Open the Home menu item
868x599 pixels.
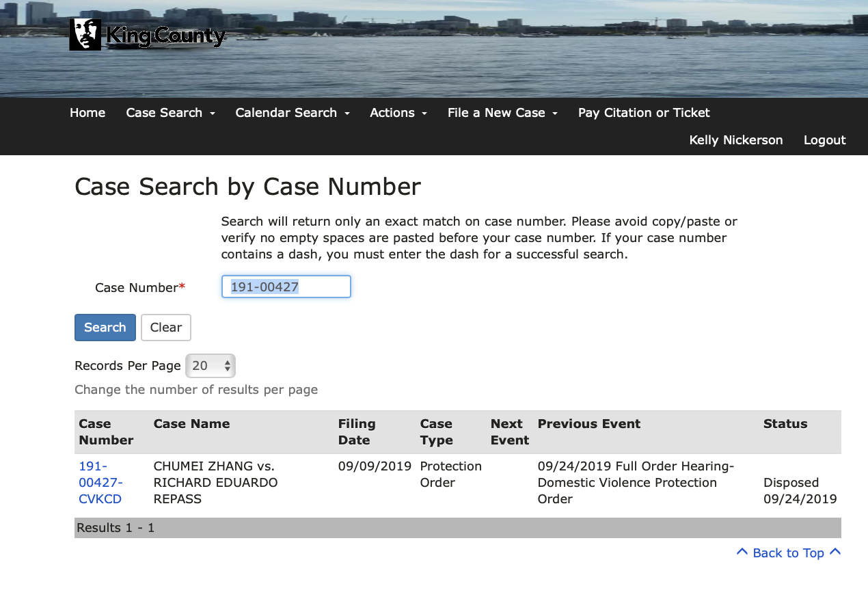[x=87, y=113]
